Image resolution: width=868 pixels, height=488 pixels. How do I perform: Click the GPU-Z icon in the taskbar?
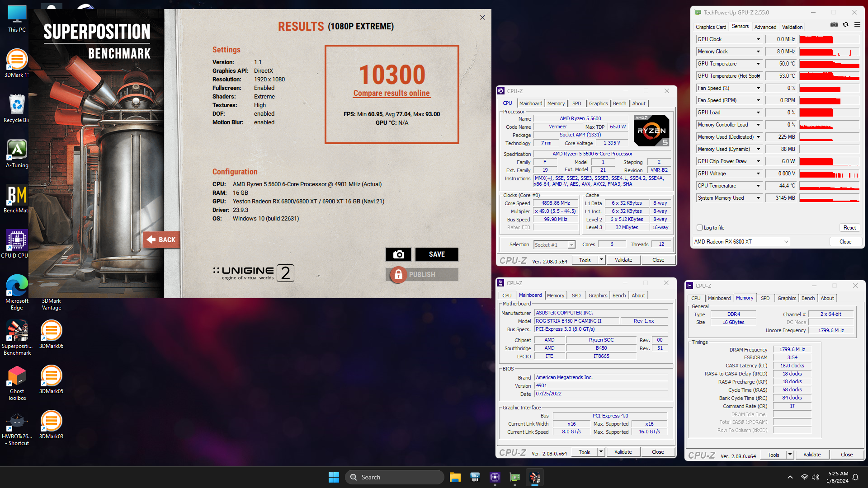(x=515, y=477)
